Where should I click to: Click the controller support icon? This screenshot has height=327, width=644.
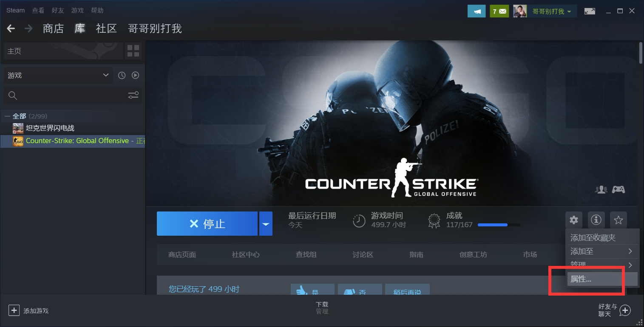pos(618,189)
